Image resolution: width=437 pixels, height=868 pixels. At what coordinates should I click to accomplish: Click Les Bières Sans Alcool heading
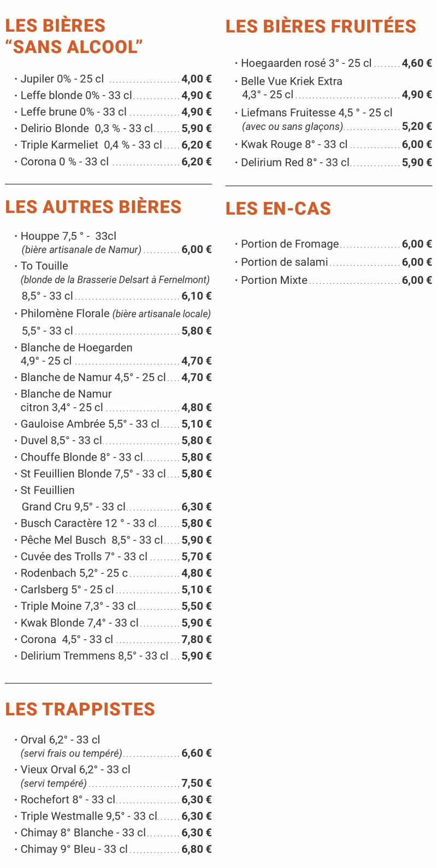pyautogui.click(x=74, y=37)
